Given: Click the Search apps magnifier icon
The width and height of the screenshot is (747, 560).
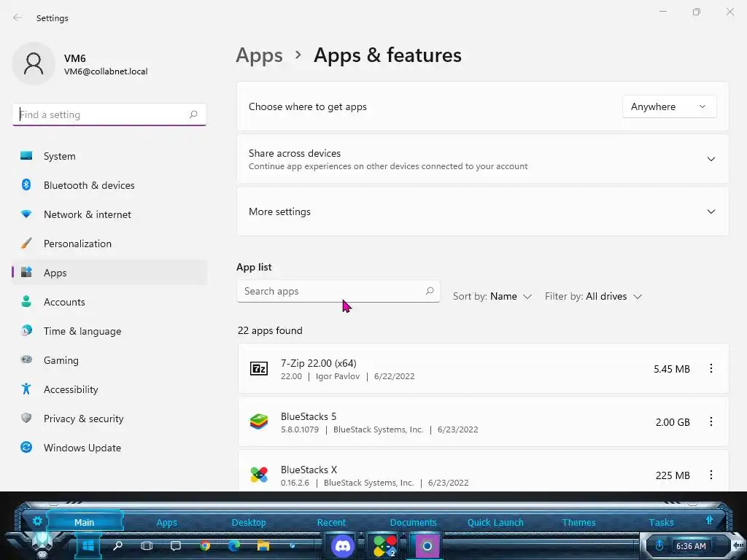Looking at the screenshot, I should tap(429, 290).
